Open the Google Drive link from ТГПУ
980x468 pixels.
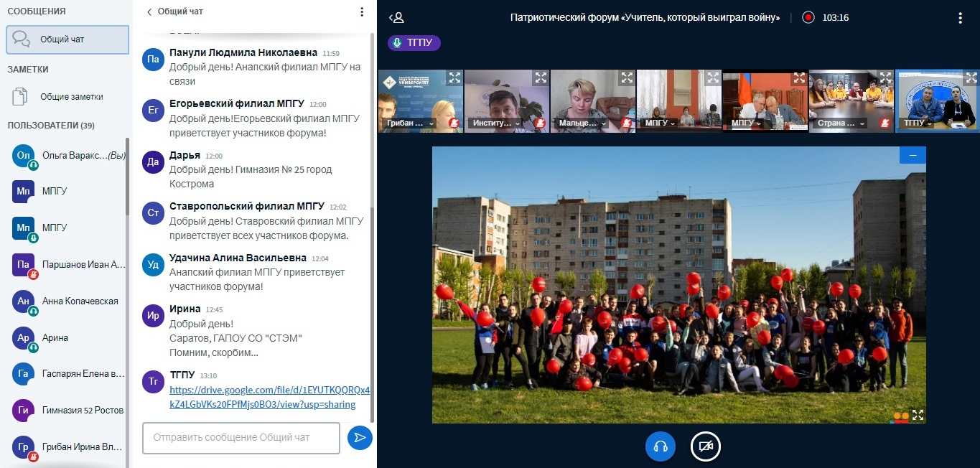pyautogui.click(x=269, y=397)
